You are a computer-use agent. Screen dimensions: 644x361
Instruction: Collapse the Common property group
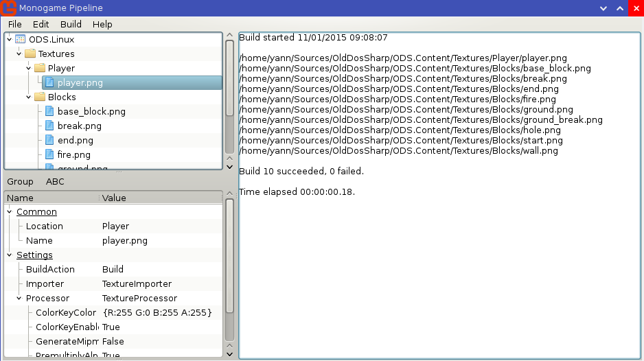[10, 212]
